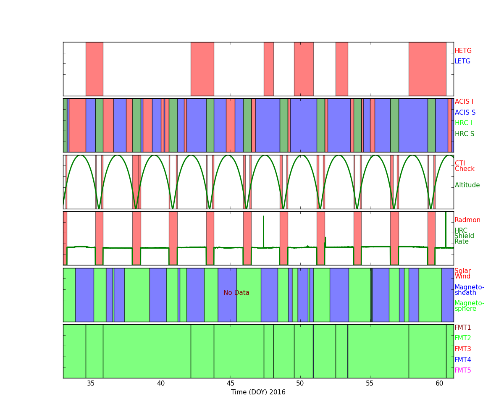Click the x-axis tick label 60
Screen dimensions: 504x420
(x=439, y=383)
